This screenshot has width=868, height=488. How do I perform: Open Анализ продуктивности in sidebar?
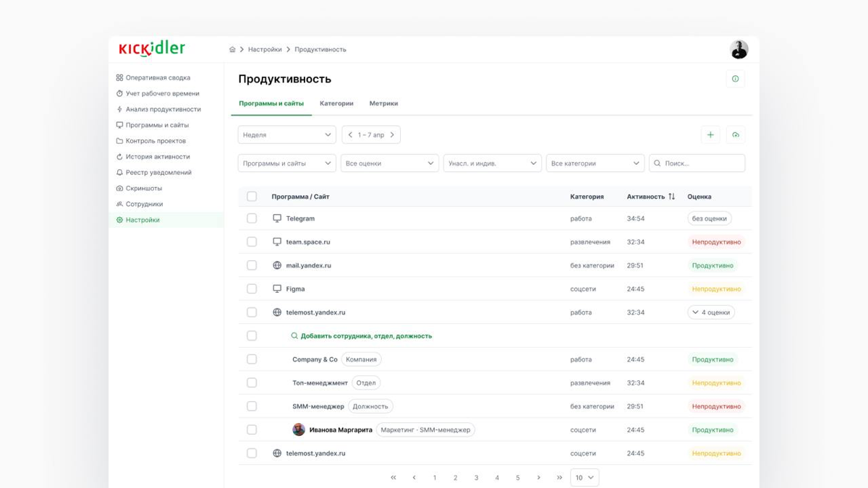163,109
